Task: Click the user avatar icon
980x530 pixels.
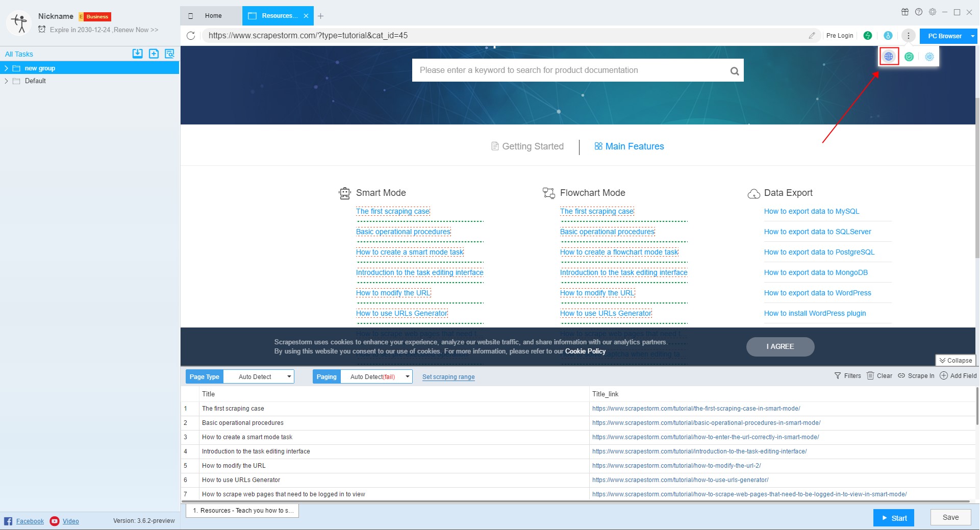Action: click(x=19, y=23)
